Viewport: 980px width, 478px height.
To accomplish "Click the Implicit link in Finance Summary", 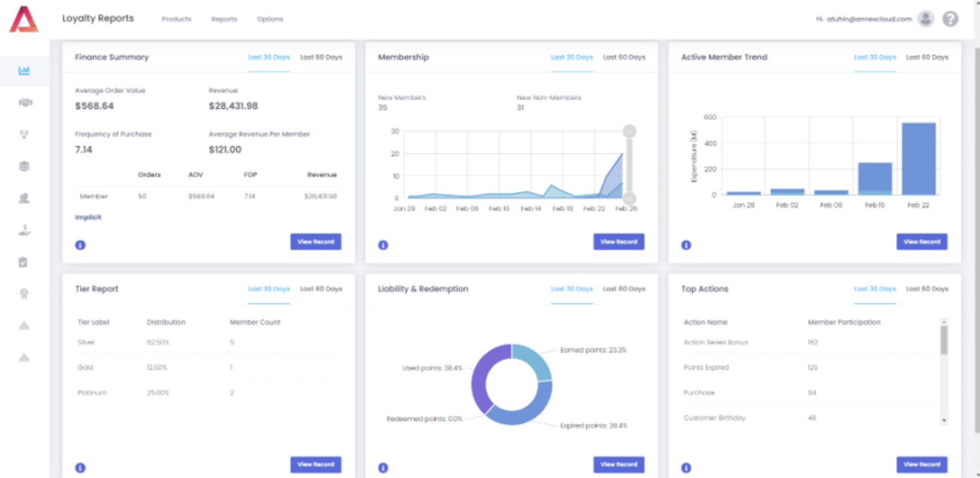I will point(88,218).
